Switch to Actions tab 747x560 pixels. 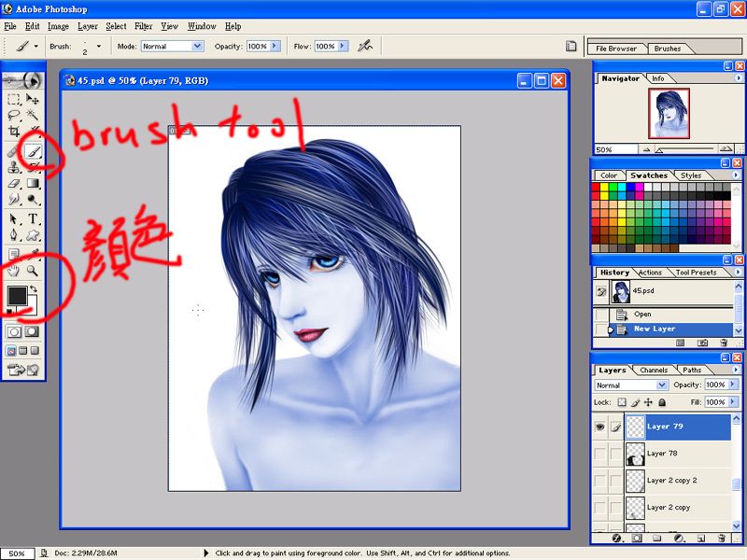click(650, 273)
